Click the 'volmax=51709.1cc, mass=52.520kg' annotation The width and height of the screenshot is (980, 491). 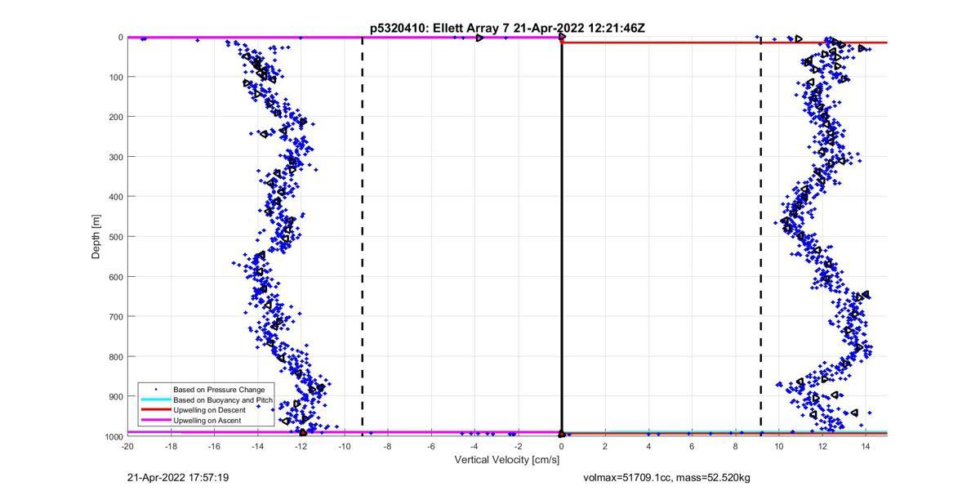[x=666, y=477]
